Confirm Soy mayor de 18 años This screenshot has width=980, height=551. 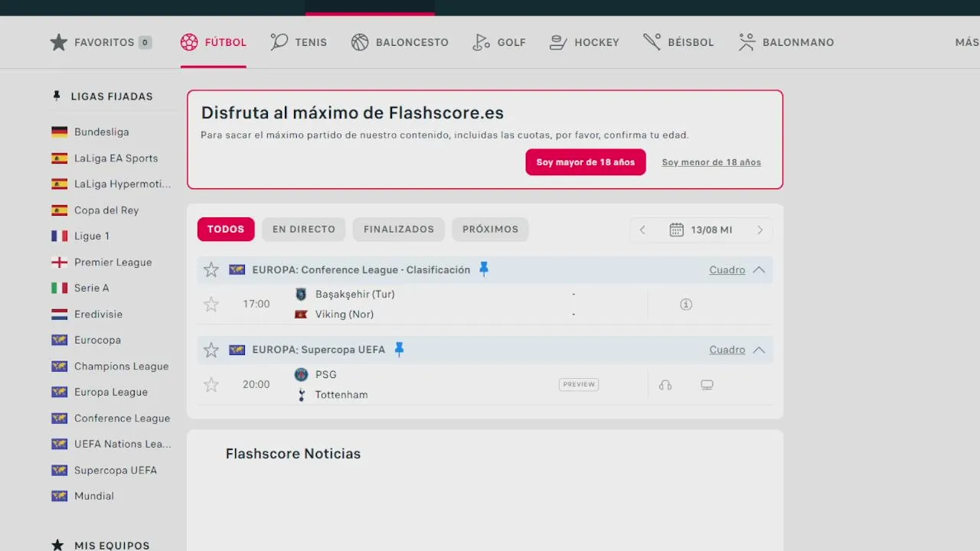click(x=586, y=162)
